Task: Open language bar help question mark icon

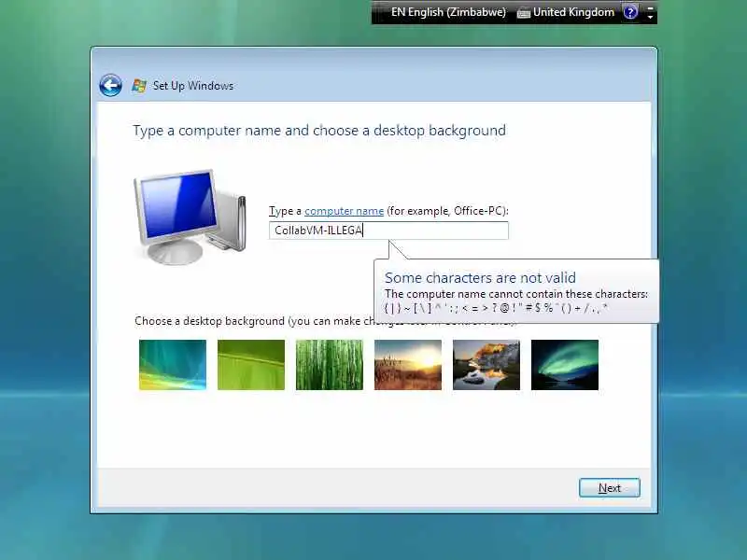Action: click(630, 12)
